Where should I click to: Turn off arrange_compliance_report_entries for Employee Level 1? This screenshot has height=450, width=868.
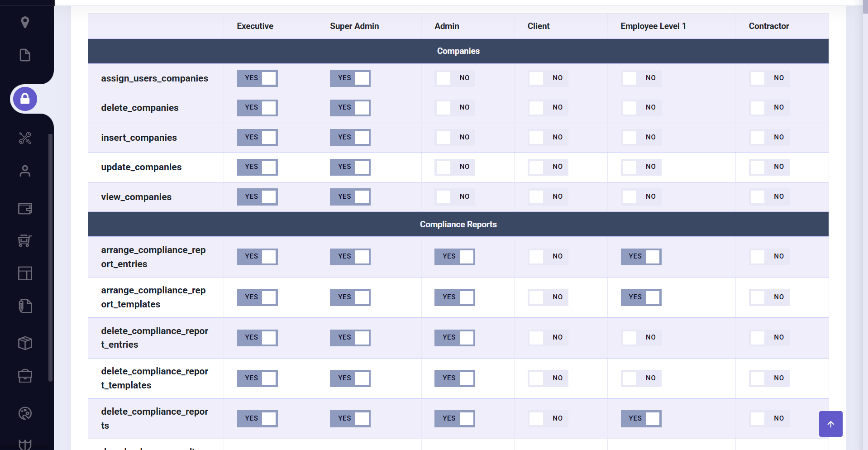point(641,257)
